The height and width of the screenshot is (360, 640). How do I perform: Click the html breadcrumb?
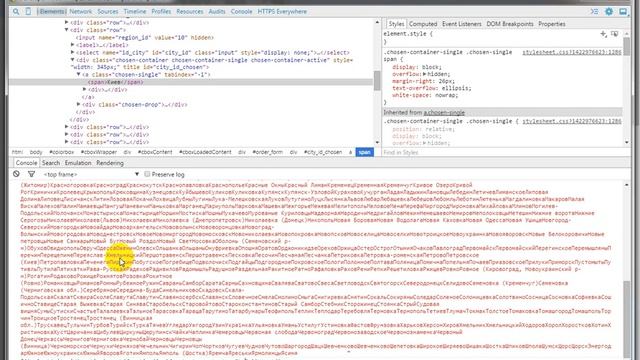click(17, 152)
